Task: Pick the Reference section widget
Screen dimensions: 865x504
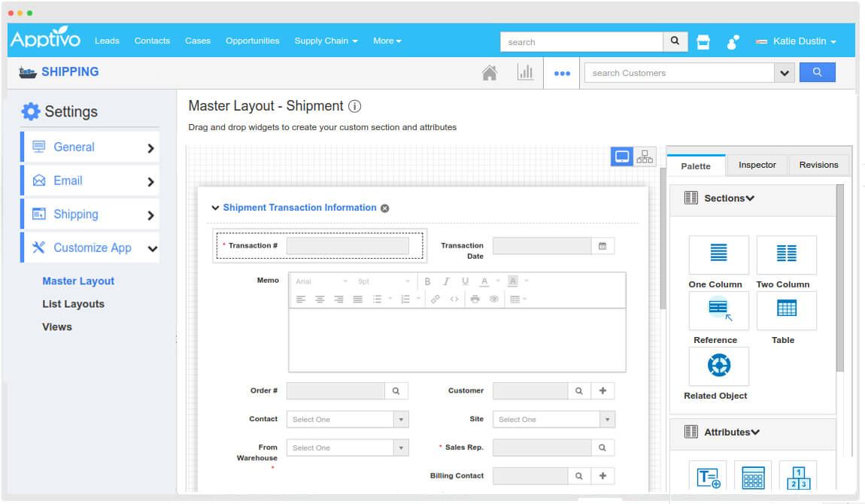Action: click(718, 310)
